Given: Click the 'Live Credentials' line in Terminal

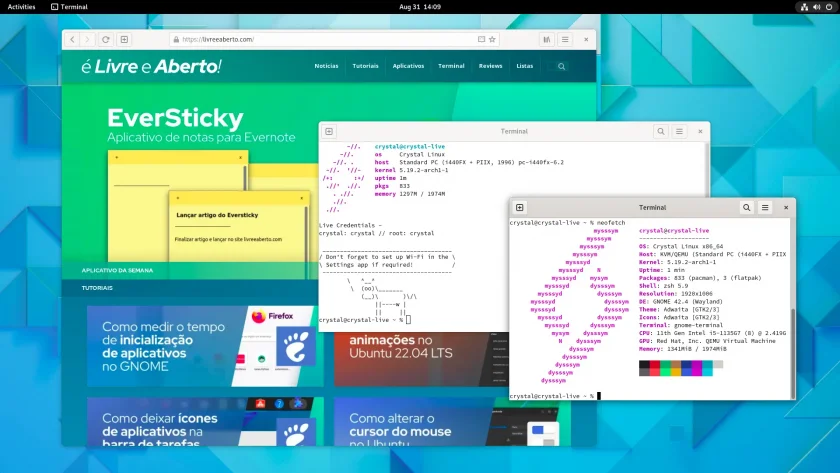Looking at the screenshot, I should click(x=350, y=226).
